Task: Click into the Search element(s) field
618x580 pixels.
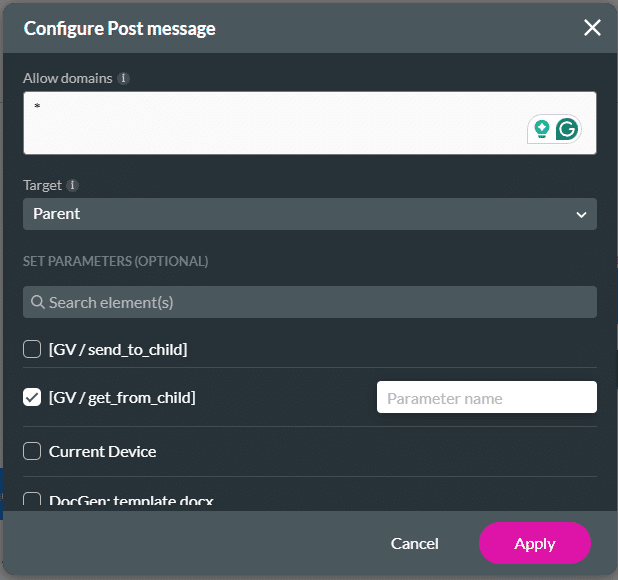Action: tap(310, 302)
